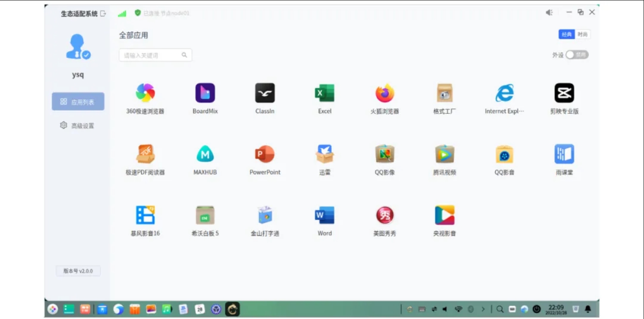Switch to the 时尚 view
This screenshot has height=319, width=644.
tap(583, 34)
